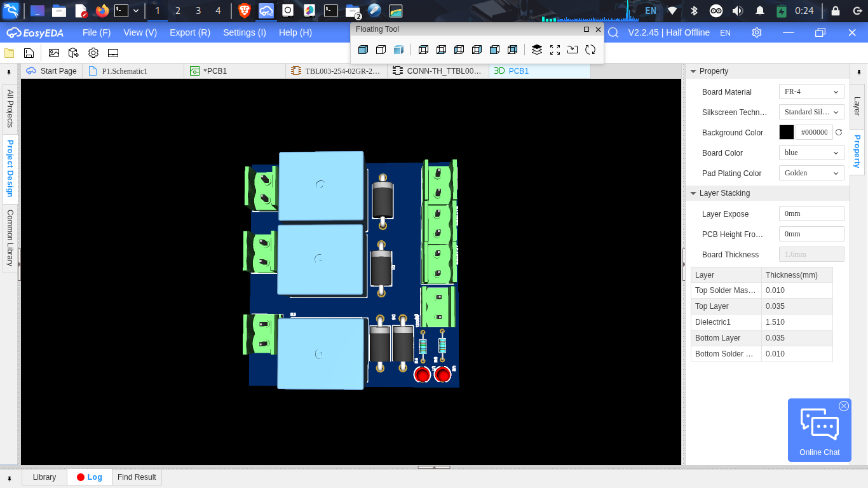Click the pin toggle at top of left sidebar
Screen dimensions: 868x488
[x=9, y=72]
